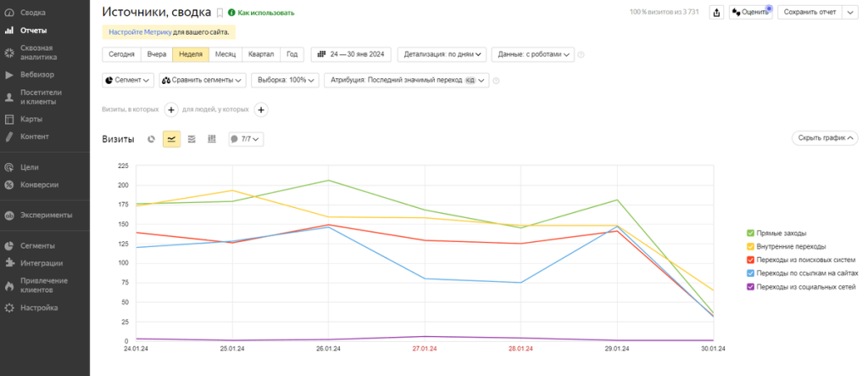Screen dimensions: 868x376
Task: Toggle Внутренние переходы legend checkbox
Action: (750, 246)
